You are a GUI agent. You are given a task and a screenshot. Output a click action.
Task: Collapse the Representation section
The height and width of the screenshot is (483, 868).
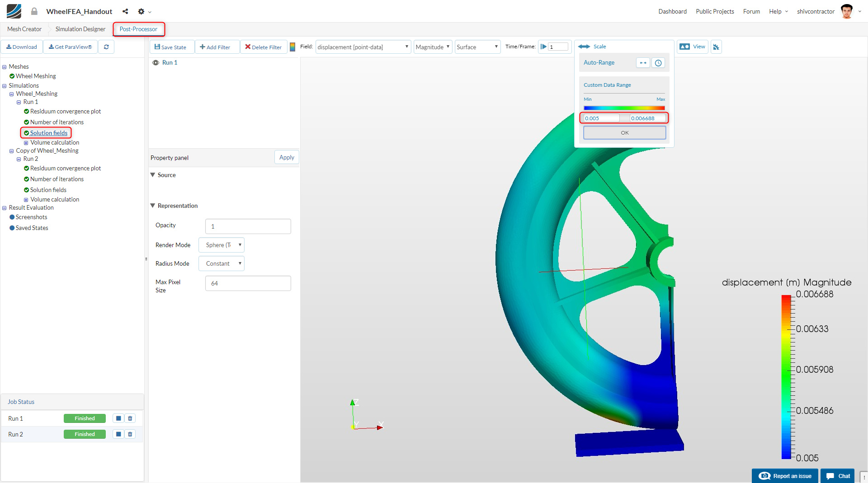pos(153,206)
